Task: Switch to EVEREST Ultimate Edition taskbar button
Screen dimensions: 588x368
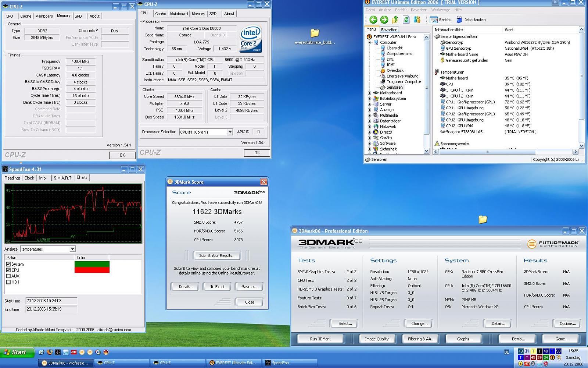Action: (234, 363)
